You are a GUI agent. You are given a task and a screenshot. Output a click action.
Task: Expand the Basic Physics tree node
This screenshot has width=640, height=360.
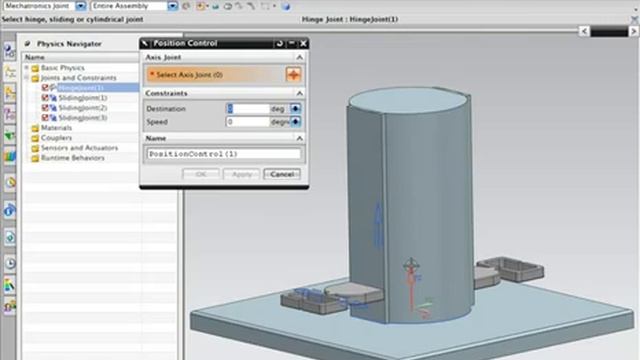pos(27,67)
